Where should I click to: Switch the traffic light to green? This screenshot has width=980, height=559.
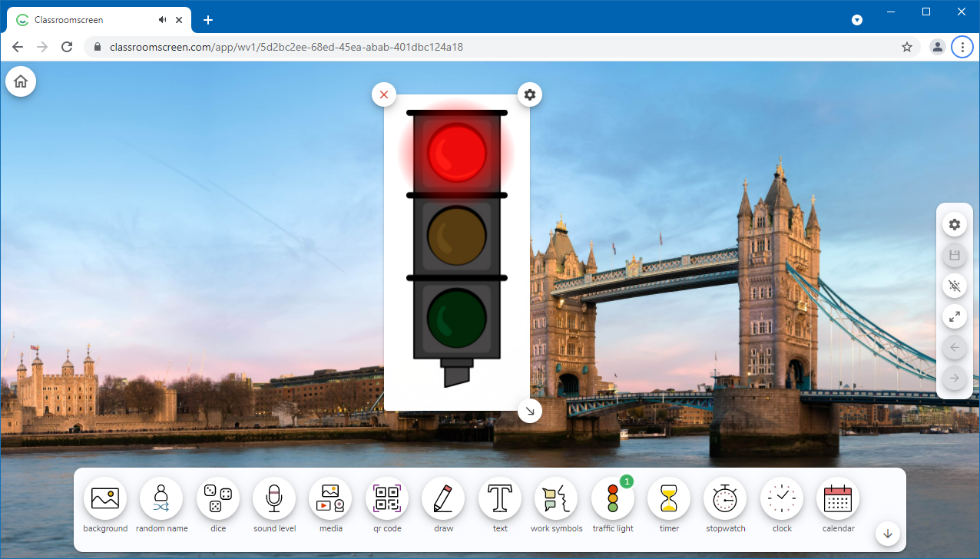[457, 318]
